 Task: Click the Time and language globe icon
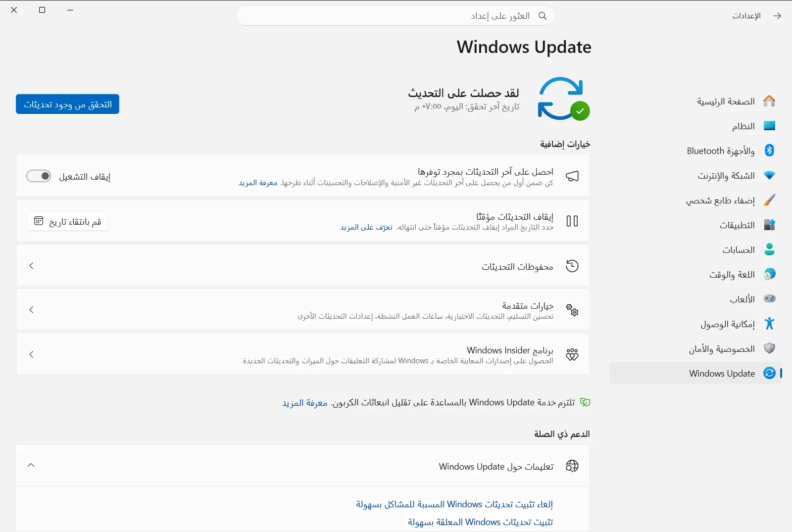(x=769, y=274)
